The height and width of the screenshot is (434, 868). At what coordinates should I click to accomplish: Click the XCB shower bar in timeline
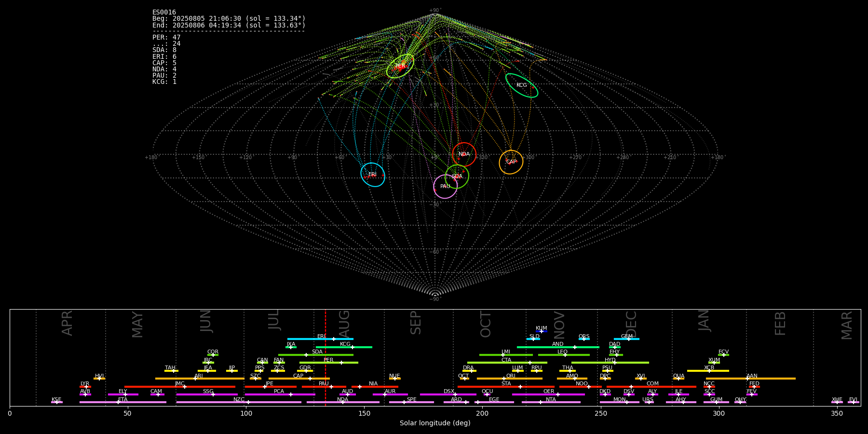point(708,371)
